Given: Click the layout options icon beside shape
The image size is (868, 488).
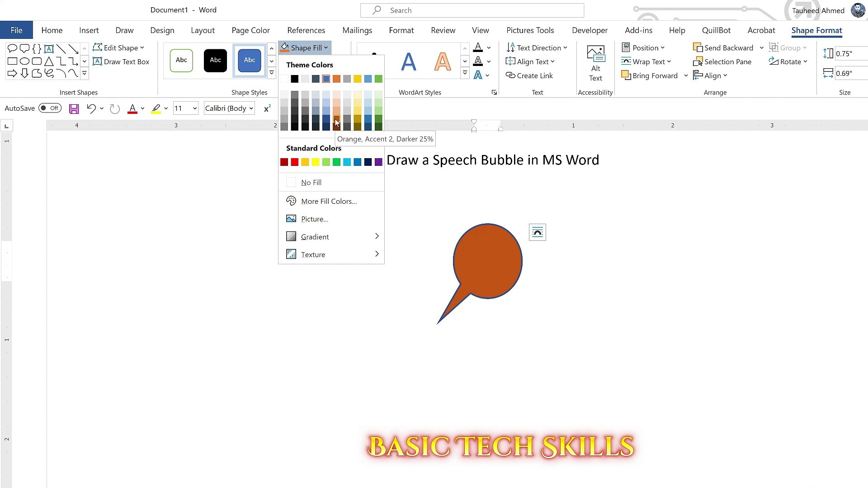Looking at the screenshot, I should [x=537, y=232].
